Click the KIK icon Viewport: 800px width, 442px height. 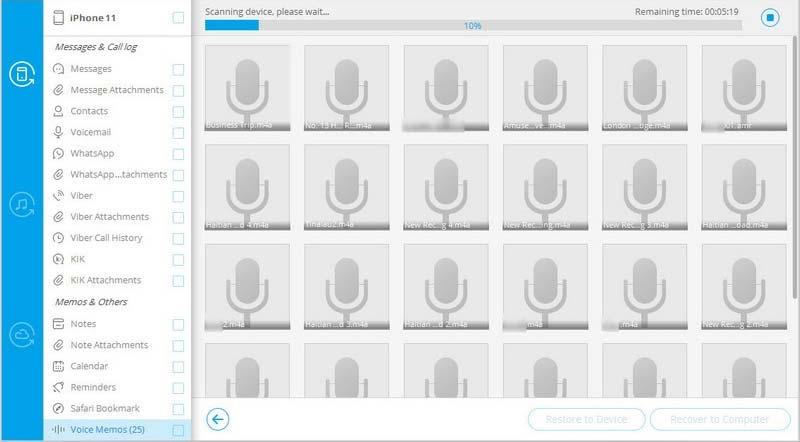tap(59, 259)
